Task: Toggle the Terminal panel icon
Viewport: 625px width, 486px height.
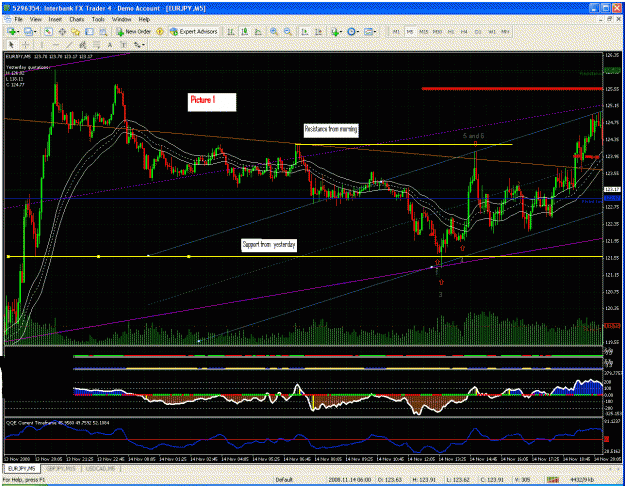Action: pos(89,32)
